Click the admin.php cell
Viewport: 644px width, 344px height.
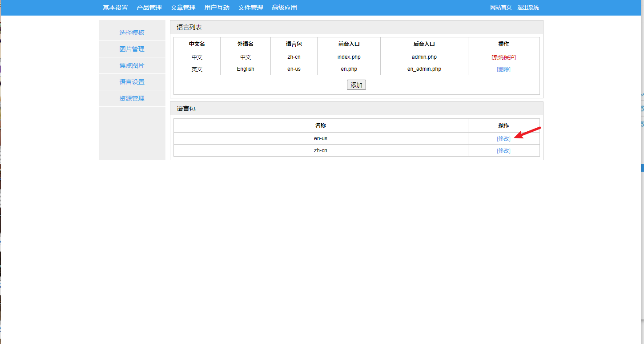coord(424,57)
